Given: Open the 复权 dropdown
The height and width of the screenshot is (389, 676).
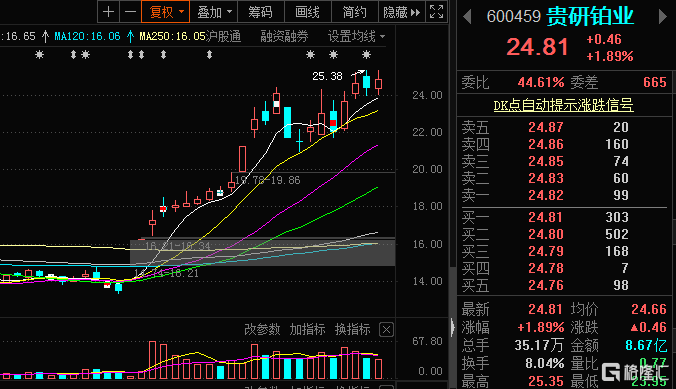Looking at the screenshot, I should coord(166,12).
